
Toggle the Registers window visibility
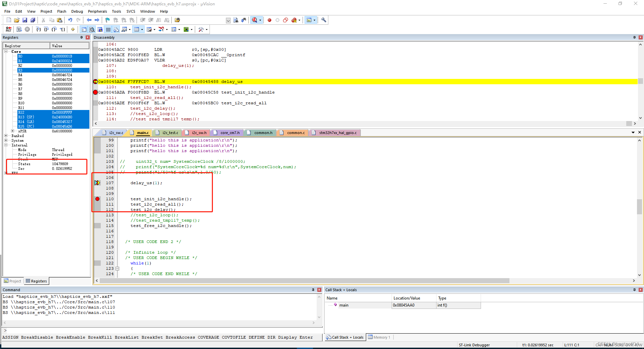108,29
